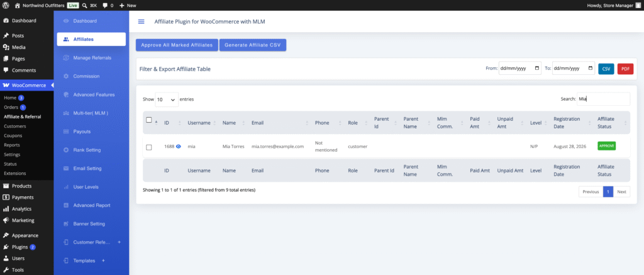
Task: Click Generate Affiliate CSV button
Action: coord(253,45)
